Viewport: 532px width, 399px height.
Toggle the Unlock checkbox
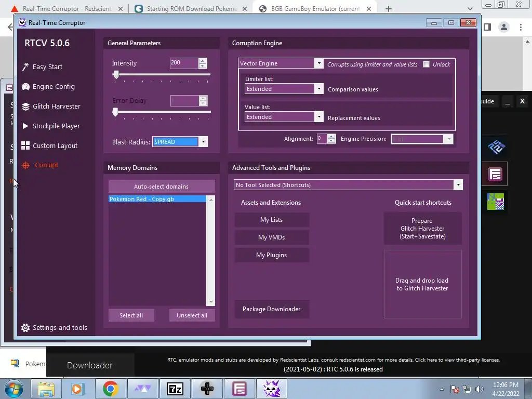[426, 64]
